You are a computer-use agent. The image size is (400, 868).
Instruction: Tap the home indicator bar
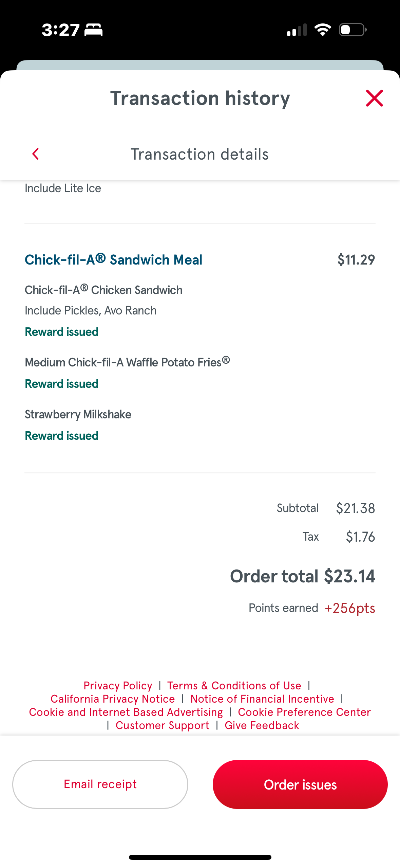200,857
